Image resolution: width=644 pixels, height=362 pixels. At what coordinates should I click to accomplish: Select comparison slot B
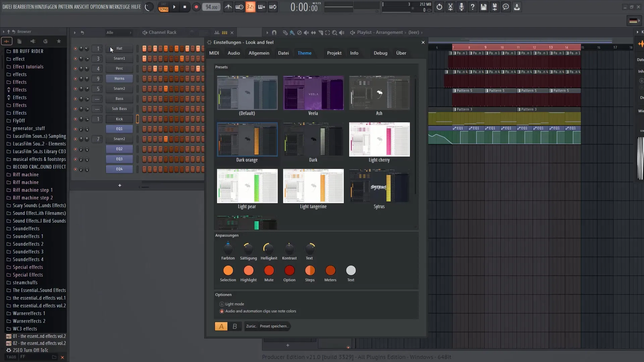point(235,326)
